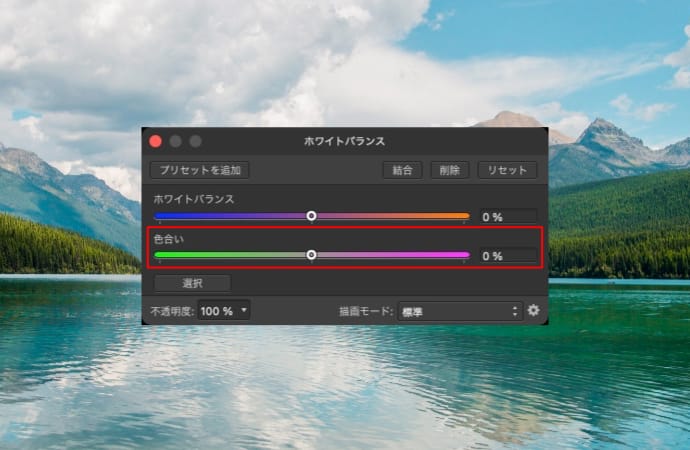Click the ホワイトバランス dialog title bar
Screen dimensions: 690x450
click(345, 141)
